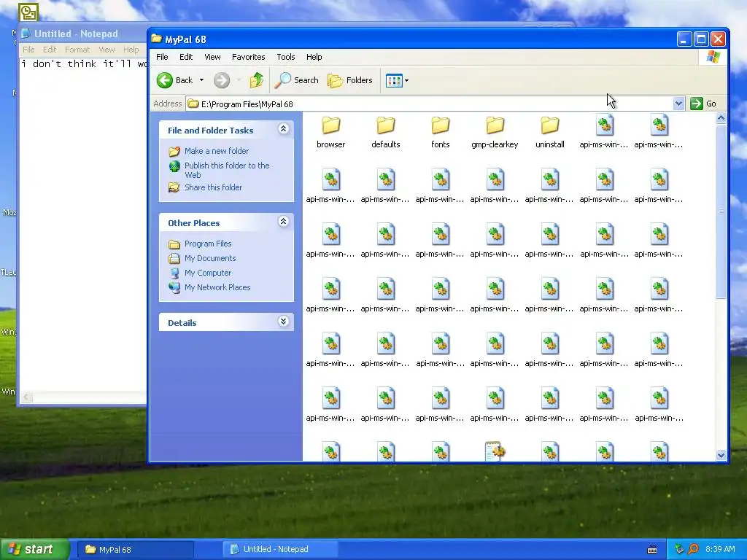Click the vertical scrollbar thumb
The image size is (747, 560).
click(x=721, y=211)
